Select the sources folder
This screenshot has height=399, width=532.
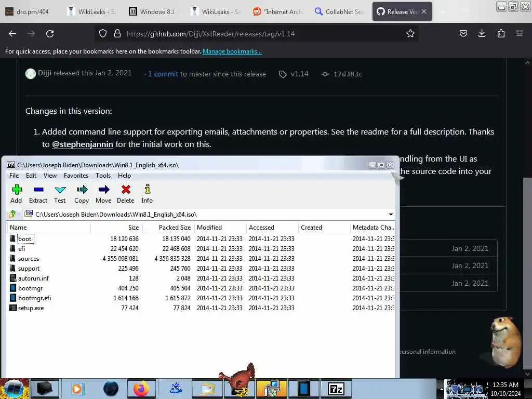[29, 259]
